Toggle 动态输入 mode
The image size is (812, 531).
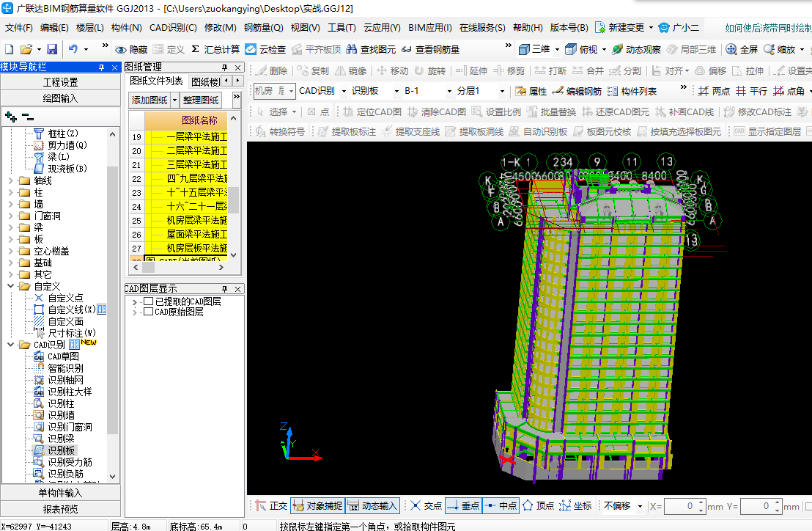372,505
